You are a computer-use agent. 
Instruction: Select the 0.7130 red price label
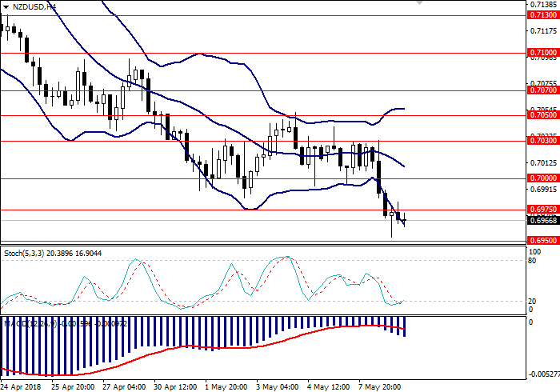pyautogui.click(x=542, y=15)
